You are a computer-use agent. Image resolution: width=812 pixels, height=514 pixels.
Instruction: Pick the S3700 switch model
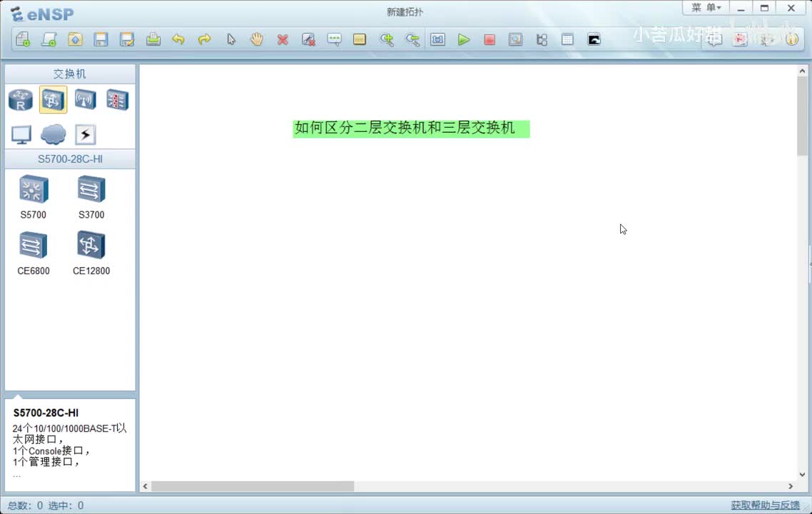pyautogui.click(x=91, y=198)
